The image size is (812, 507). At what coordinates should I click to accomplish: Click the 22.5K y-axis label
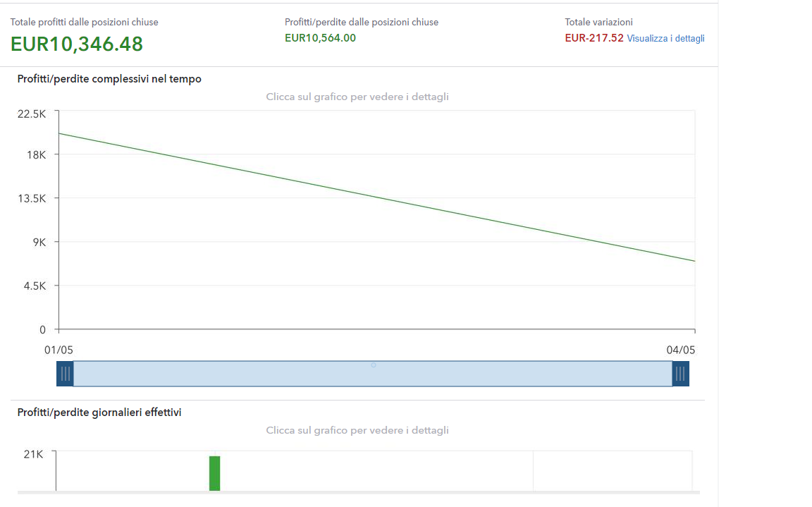pos(32,114)
